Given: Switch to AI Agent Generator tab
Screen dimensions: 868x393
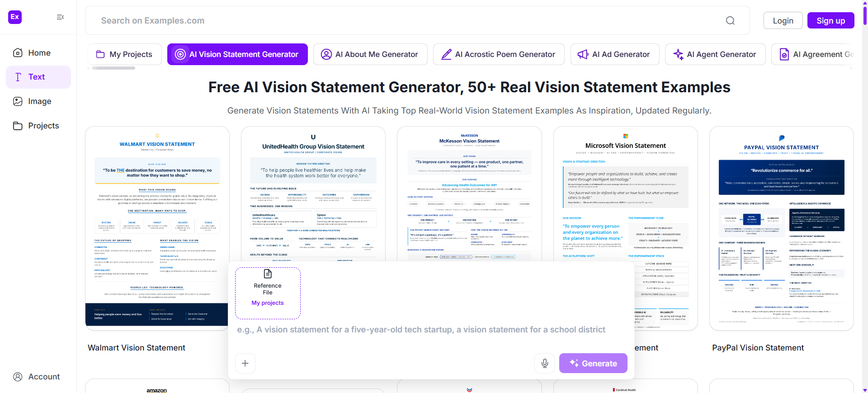Looking at the screenshot, I should pos(715,54).
